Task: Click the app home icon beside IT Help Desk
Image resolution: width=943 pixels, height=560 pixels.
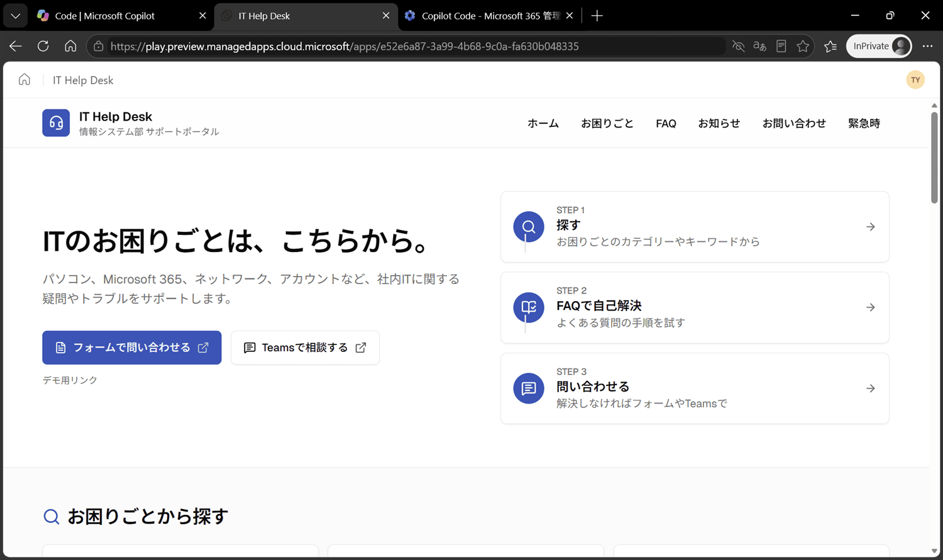Action: coord(25,79)
